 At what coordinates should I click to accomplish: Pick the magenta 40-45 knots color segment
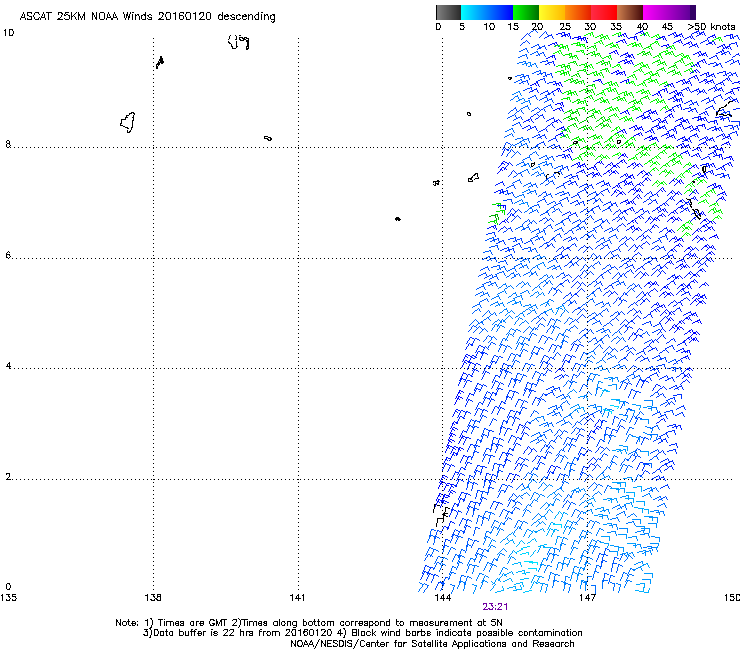656,12
